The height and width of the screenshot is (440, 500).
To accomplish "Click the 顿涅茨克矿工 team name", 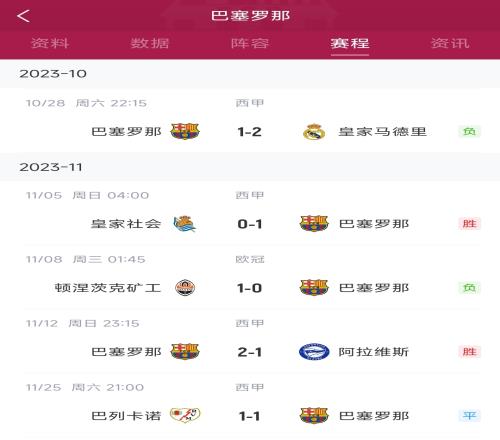I will [108, 288].
